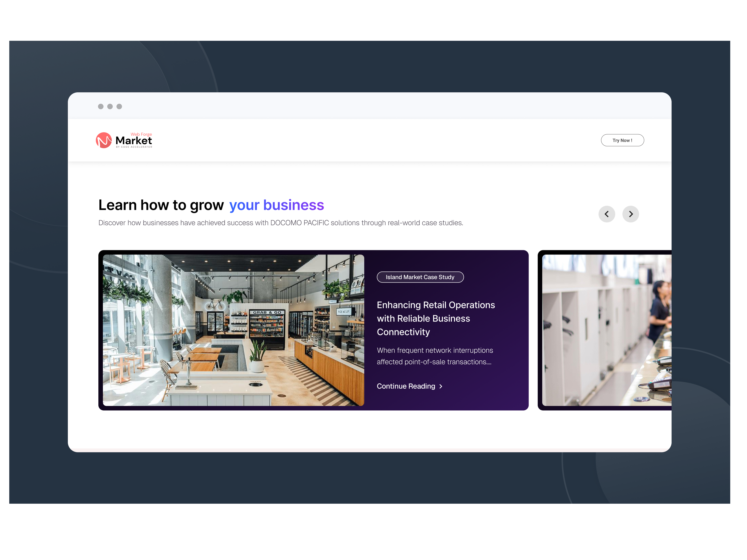747x560 pixels.
Task: Click the Enhancing Retail Operations headline
Action: pos(436,318)
